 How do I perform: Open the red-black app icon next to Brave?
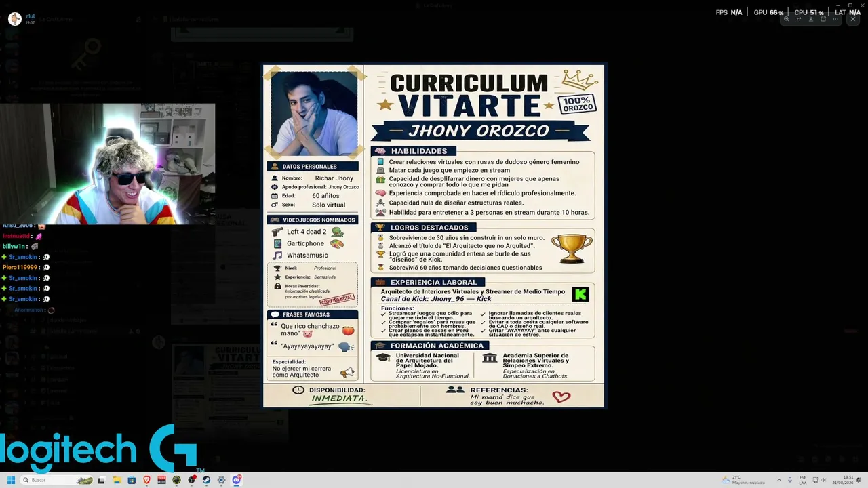click(161, 480)
